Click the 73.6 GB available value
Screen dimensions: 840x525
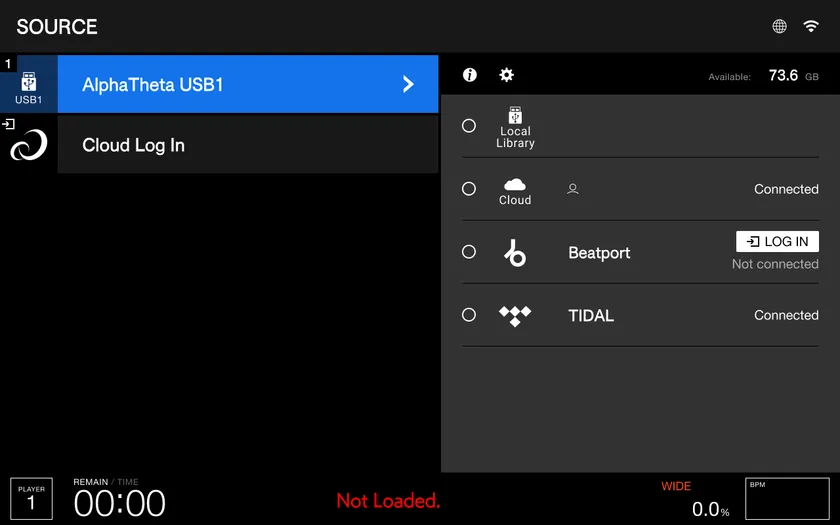[793, 76]
